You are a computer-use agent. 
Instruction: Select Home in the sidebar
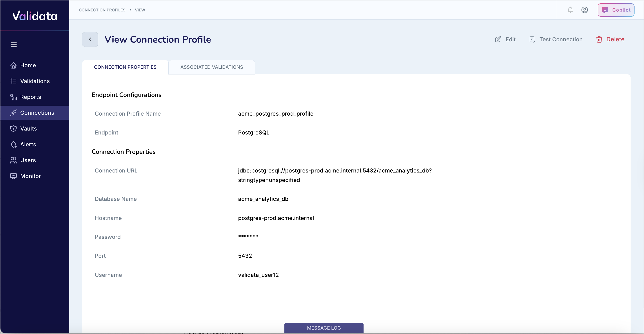tap(28, 65)
